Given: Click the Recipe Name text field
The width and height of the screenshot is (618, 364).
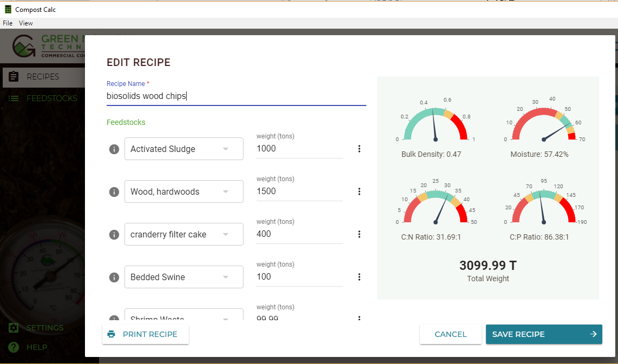Looking at the screenshot, I should point(236,96).
